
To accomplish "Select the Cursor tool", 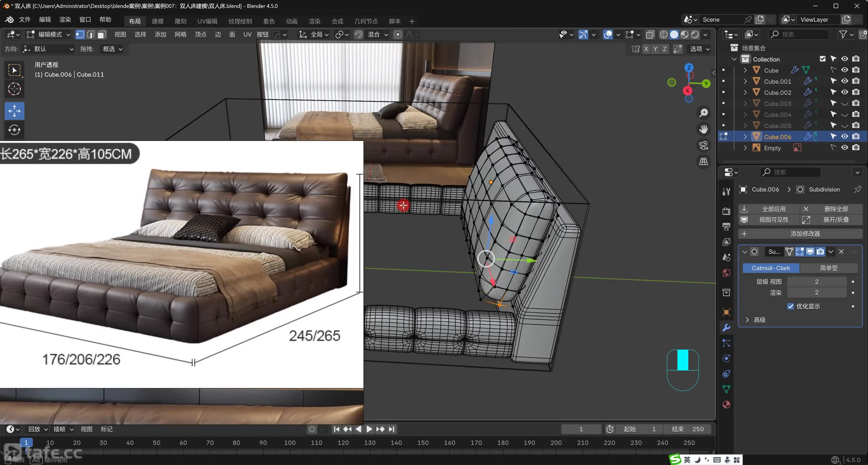I will [14, 89].
